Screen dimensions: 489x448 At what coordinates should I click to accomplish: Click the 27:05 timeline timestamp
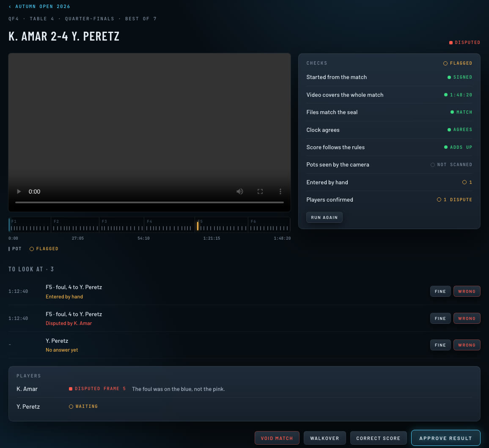tap(78, 238)
